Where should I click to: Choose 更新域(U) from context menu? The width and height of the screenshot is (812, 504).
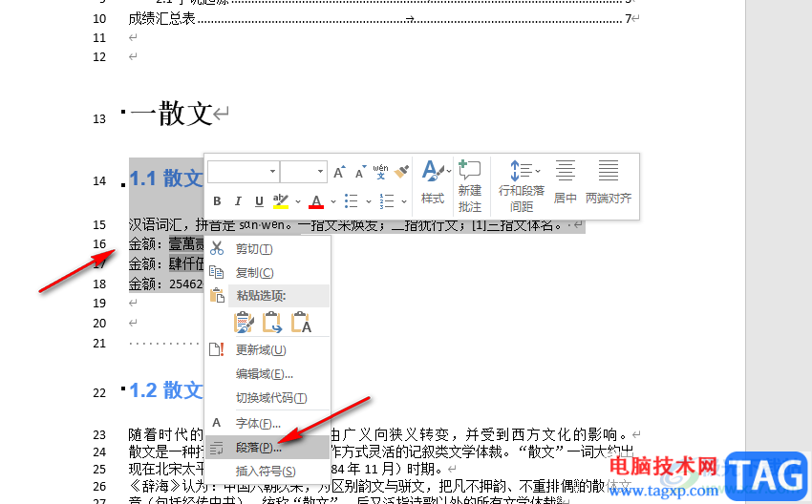pos(267,349)
